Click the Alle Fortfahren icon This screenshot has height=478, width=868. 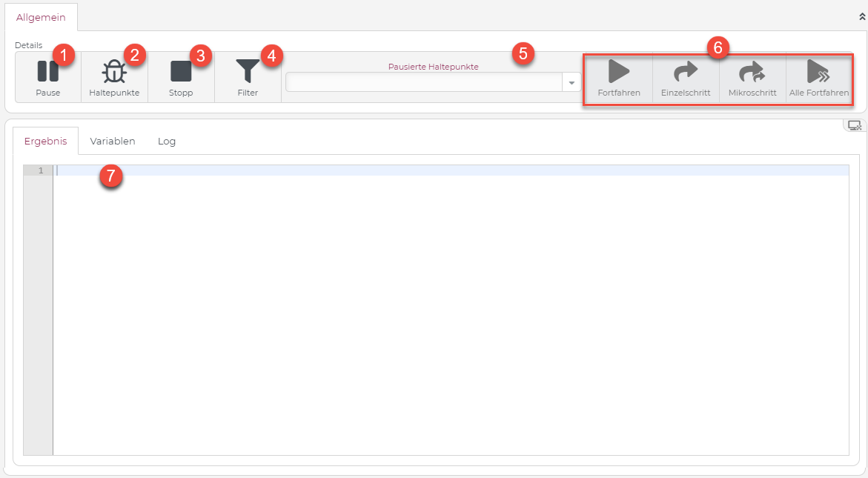coord(818,72)
